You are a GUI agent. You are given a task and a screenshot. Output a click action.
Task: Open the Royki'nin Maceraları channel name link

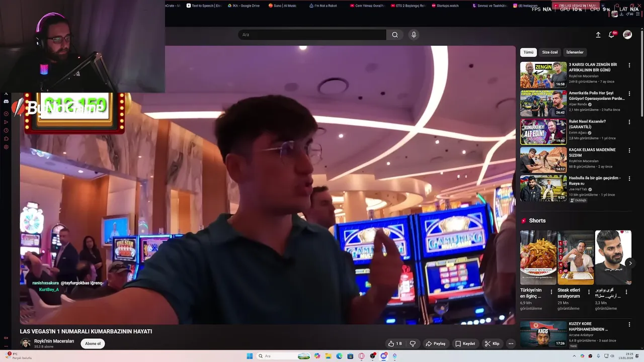tap(54, 341)
